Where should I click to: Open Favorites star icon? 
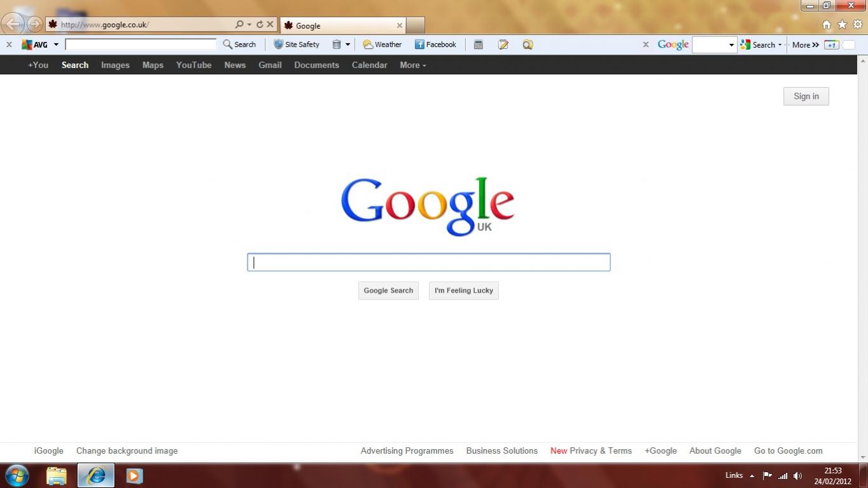(x=842, y=25)
